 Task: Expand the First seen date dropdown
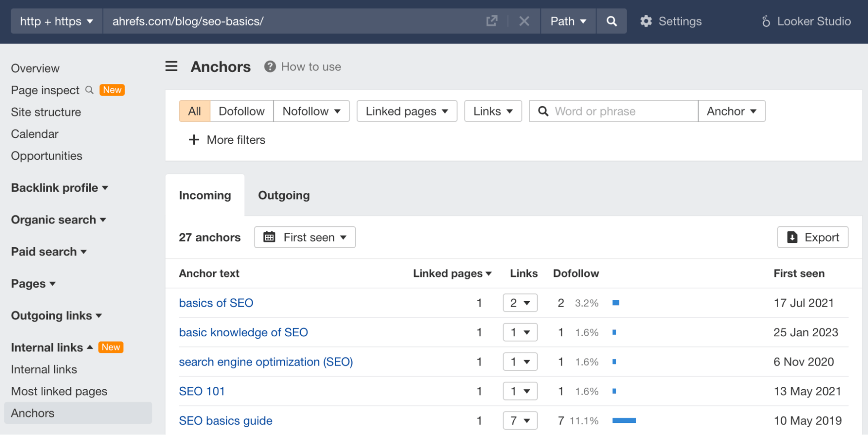click(x=305, y=237)
